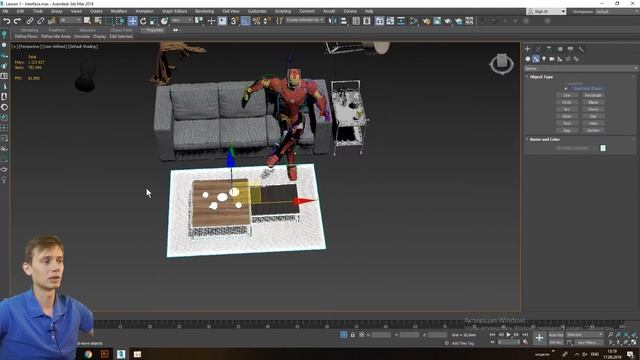Select Shapes category in Create panel
The width and height of the screenshot is (640, 360).
(536, 59)
